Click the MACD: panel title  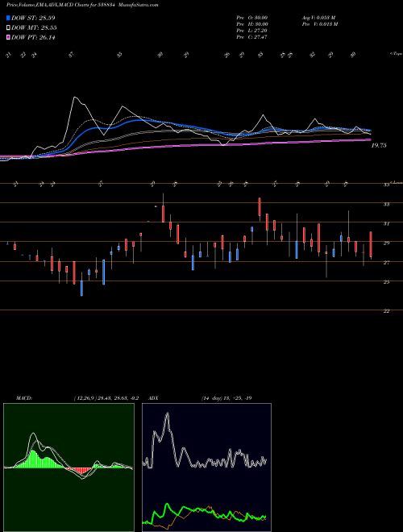(x=24, y=398)
